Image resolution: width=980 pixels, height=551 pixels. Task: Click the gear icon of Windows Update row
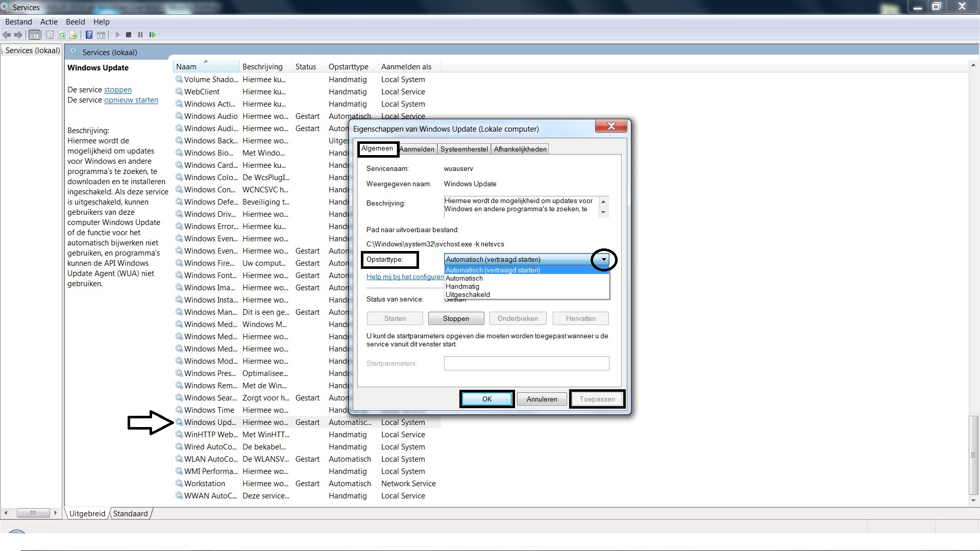coord(179,422)
